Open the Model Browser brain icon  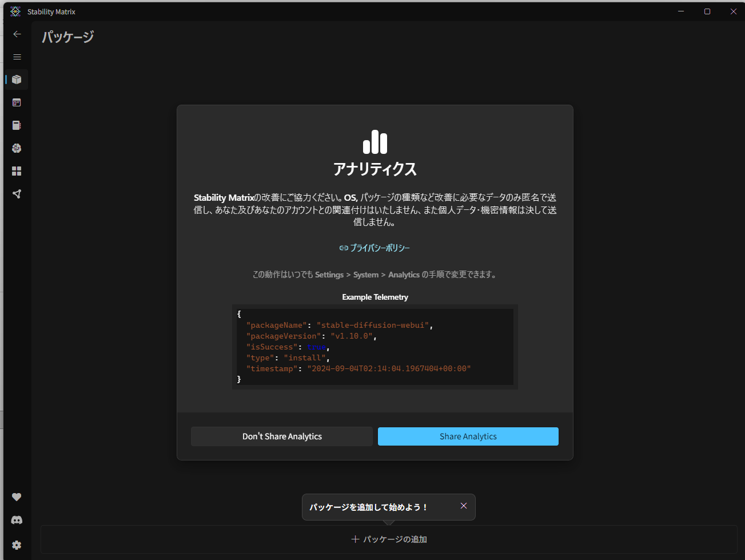pos(17,148)
